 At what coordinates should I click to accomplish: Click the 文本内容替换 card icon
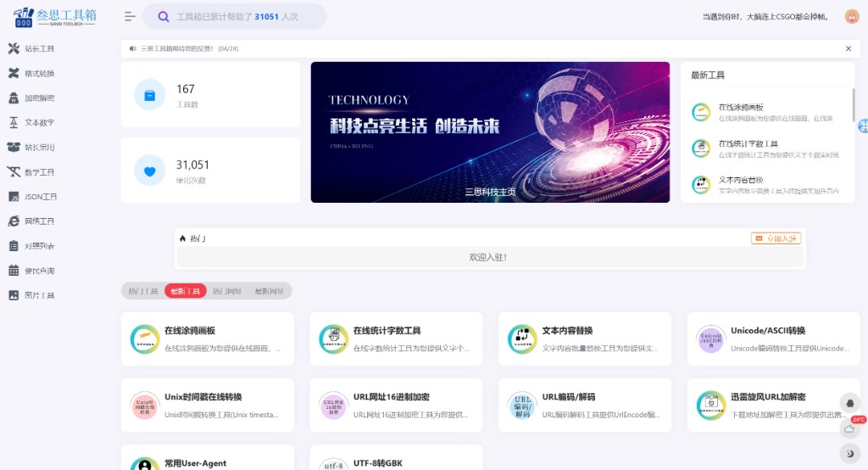522,339
